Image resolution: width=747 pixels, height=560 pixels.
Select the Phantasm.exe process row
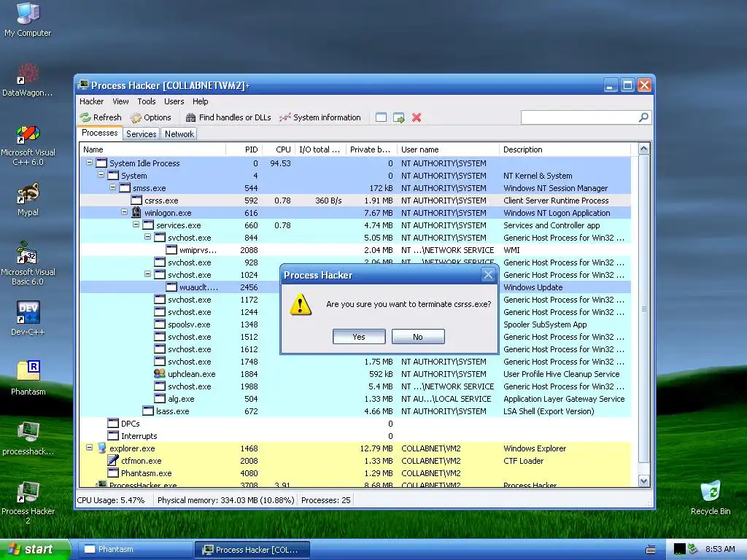tap(355, 472)
